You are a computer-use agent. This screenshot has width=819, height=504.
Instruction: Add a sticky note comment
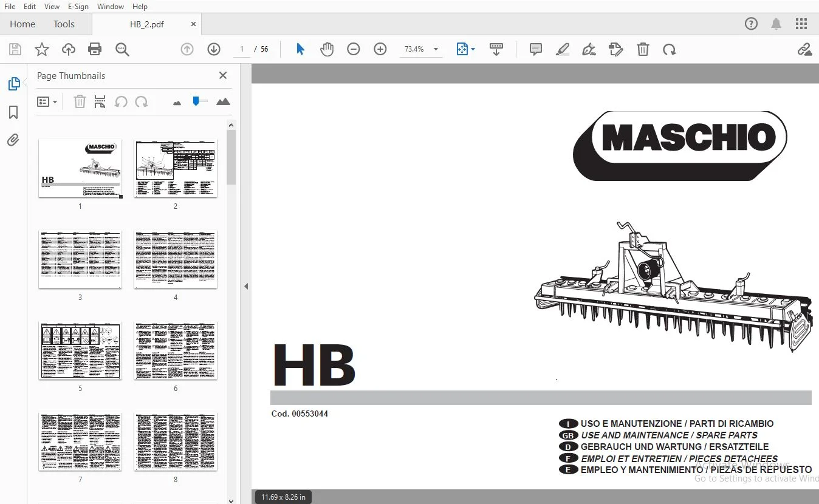(536, 50)
